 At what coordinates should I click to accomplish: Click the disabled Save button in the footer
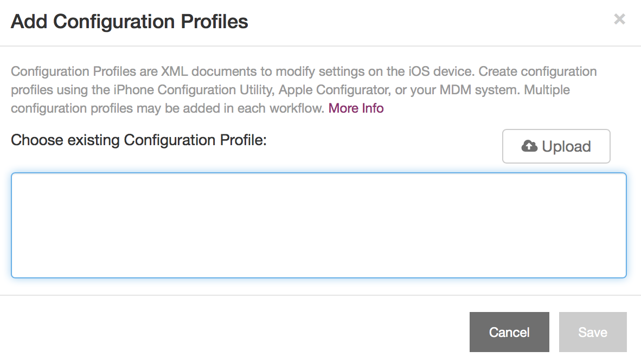(x=593, y=331)
